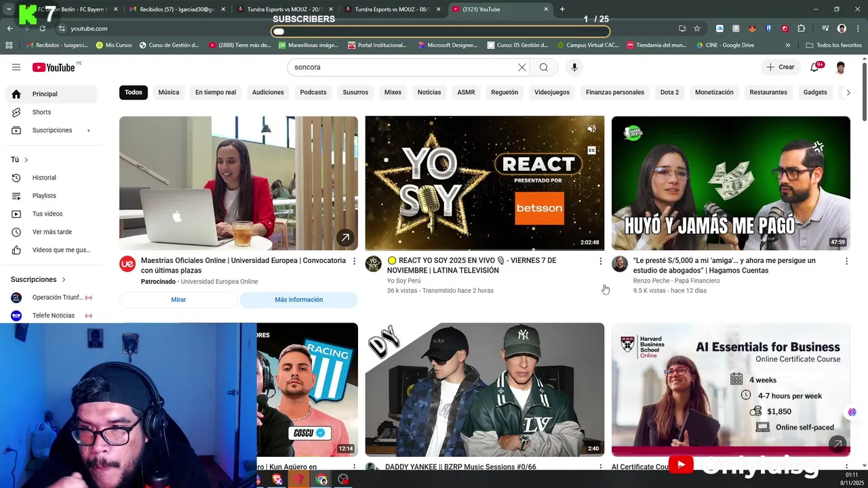Viewport: 868px width, 488px height.
Task: Open the media control icon in Chrome toolbar
Action: (x=825, y=28)
